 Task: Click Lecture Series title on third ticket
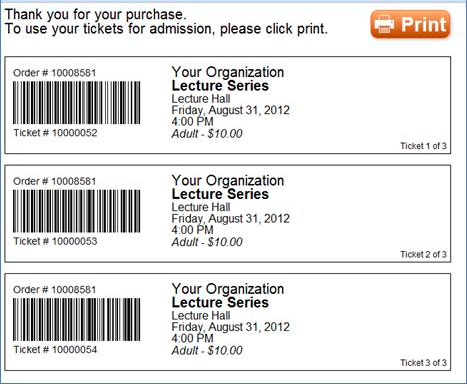coord(220,302)
